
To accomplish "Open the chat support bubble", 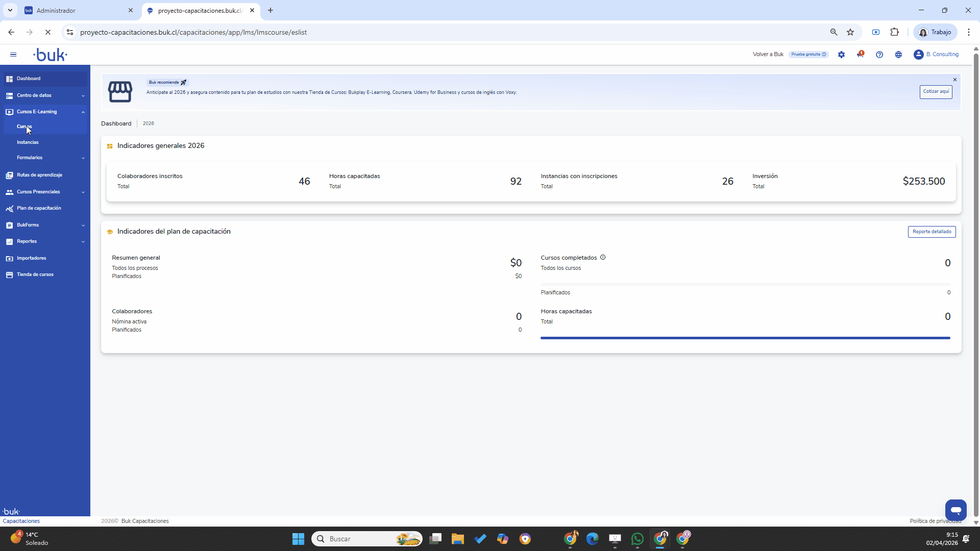I will (x=955, y=510).
